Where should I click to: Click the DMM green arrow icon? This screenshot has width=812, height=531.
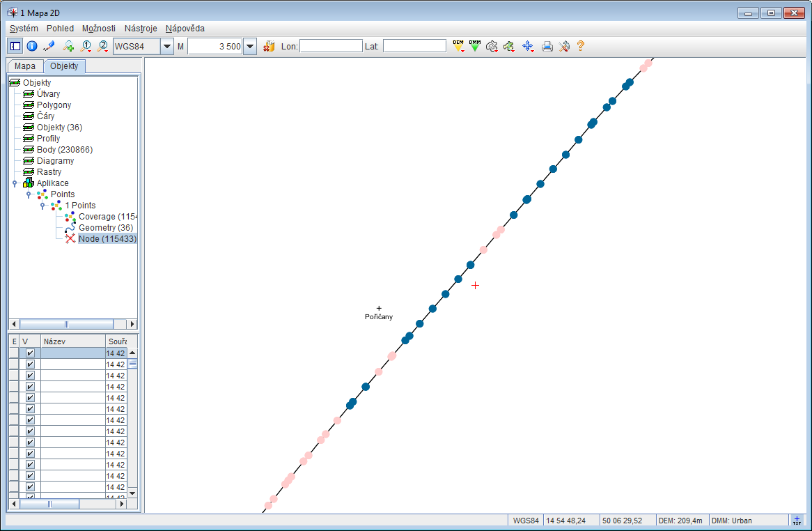(x=475, y=46)
